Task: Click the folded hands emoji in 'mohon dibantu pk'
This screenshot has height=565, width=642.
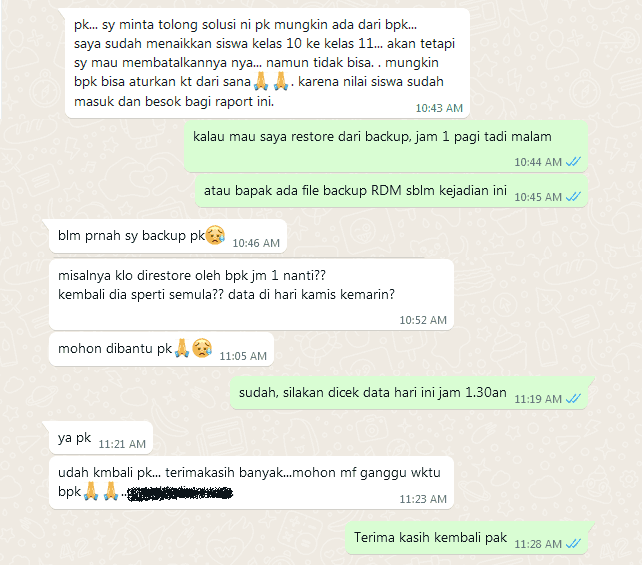Action: pos(182,348)
